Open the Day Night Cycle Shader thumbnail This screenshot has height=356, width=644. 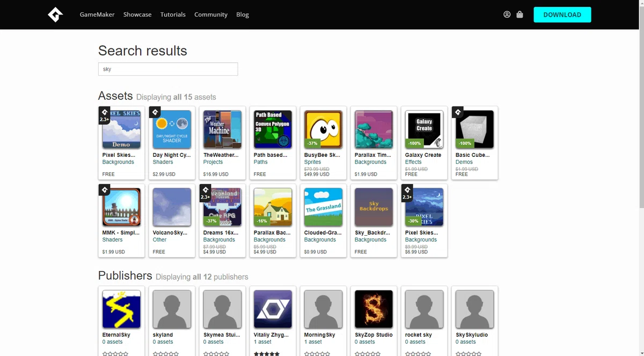point(172,129)
